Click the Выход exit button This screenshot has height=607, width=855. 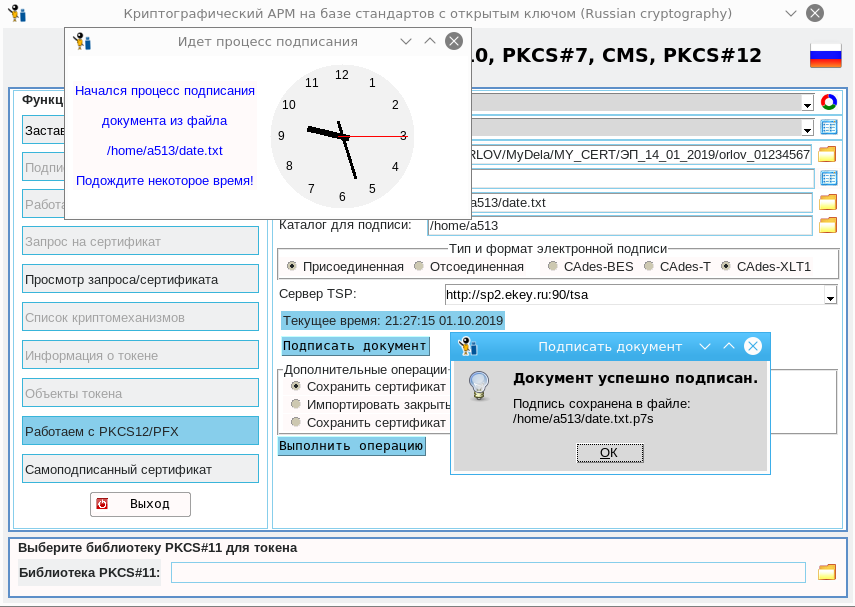pos(140,504)
